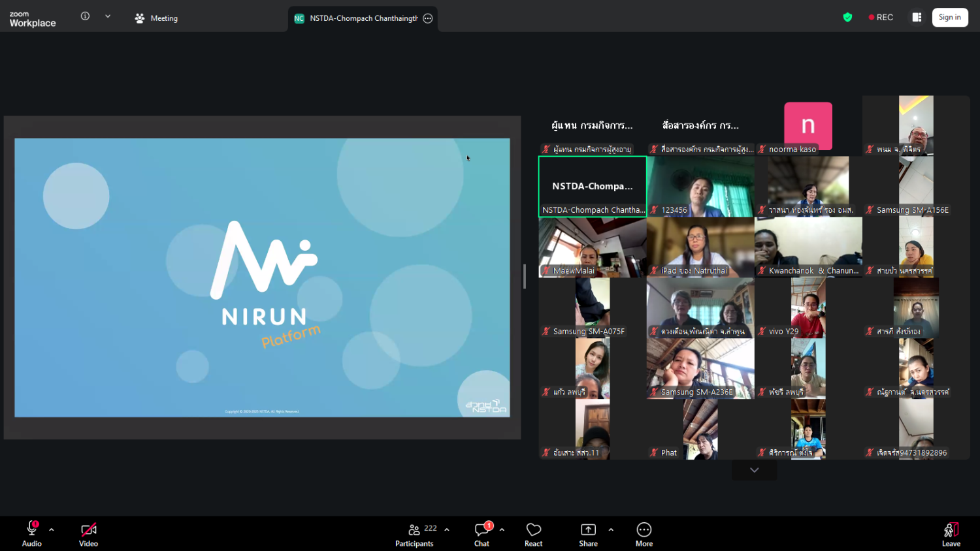980x551 pixels.
Task: Open the React heart menu
Action: coord(533,533)
